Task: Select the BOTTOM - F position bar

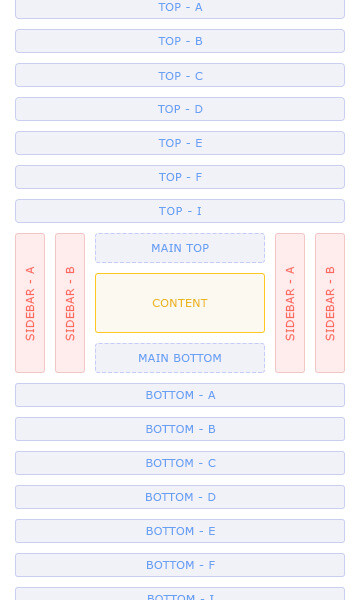Action: [x=180, y=565]
